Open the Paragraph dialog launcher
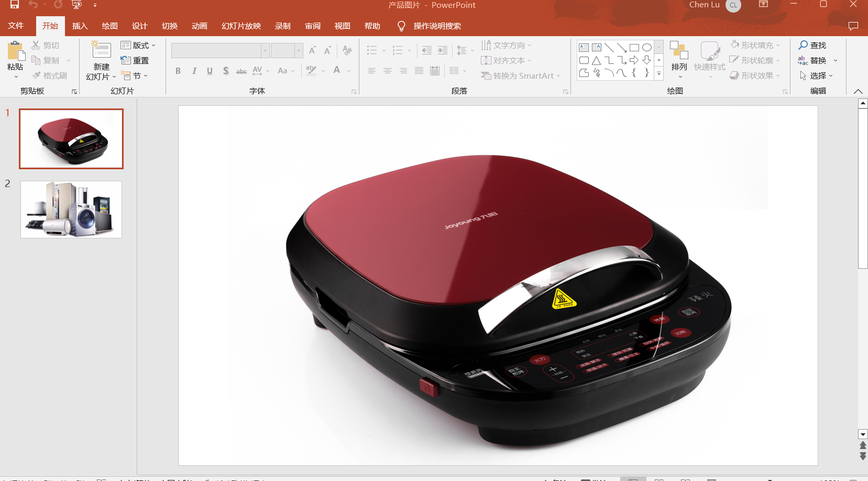 tap(566, 92)
